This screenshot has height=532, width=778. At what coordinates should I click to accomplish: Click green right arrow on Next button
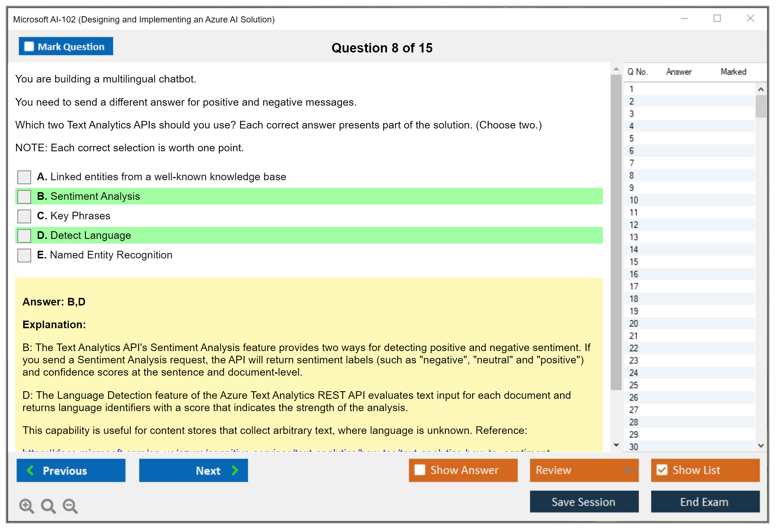235,470
